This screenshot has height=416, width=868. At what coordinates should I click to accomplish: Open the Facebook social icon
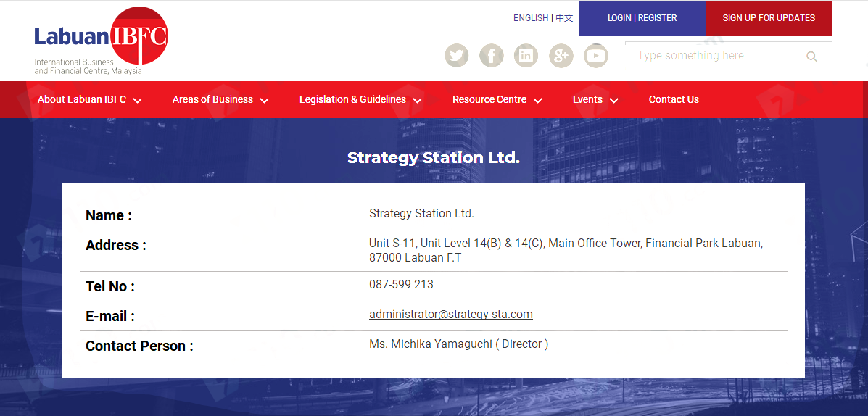coord(492,55)
